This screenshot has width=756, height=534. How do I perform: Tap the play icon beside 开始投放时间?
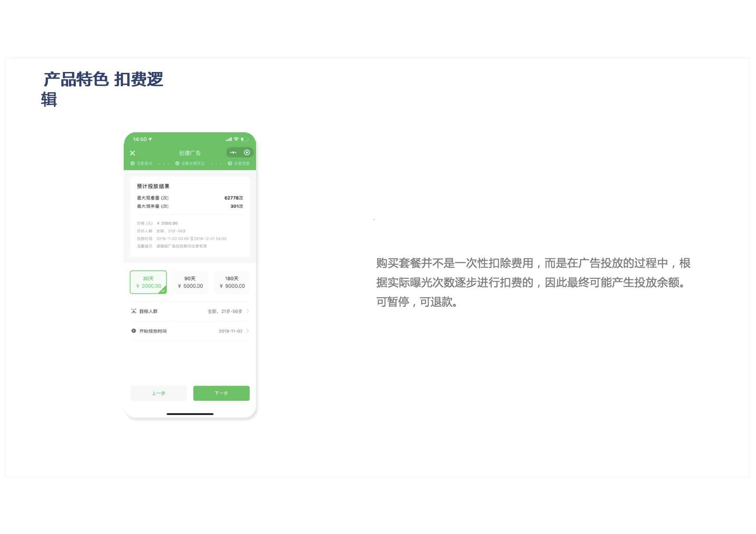134,331
